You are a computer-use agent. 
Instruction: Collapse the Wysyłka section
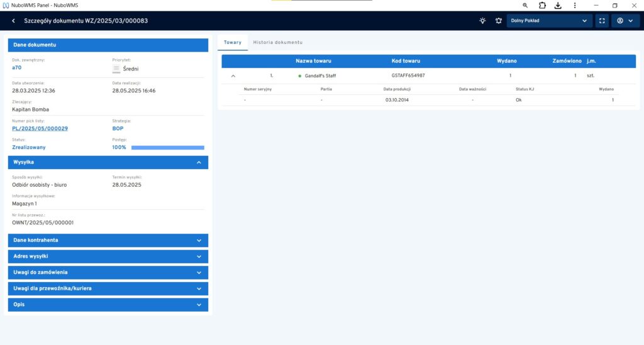tap(199, 162)
